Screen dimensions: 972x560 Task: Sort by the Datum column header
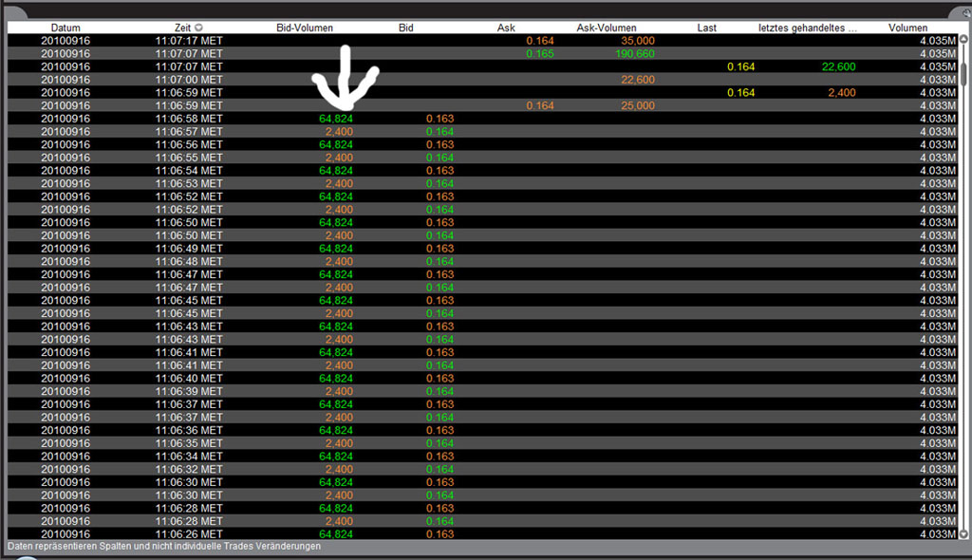pyautogui.click(x=65, y=28)
